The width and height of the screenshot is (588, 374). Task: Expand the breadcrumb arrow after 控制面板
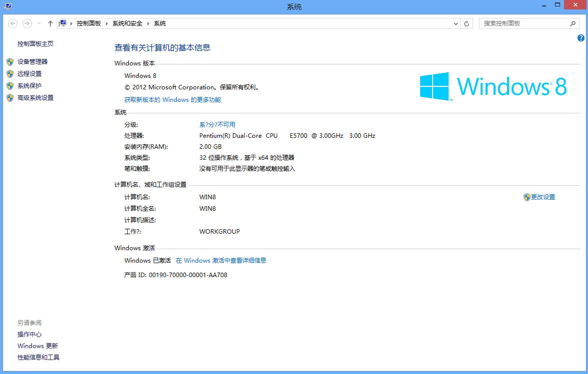click(x=107, y=23)
